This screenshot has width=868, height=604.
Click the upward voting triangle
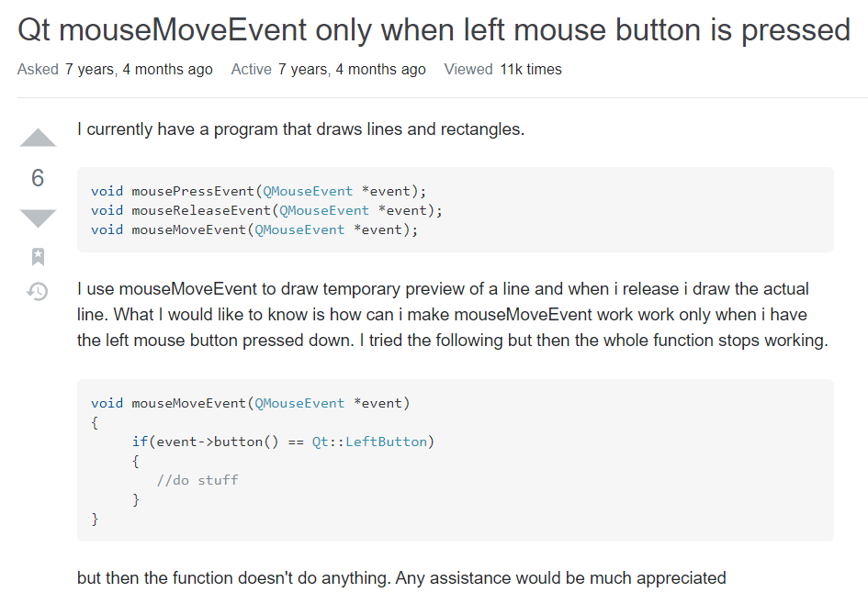coord(37,137)
